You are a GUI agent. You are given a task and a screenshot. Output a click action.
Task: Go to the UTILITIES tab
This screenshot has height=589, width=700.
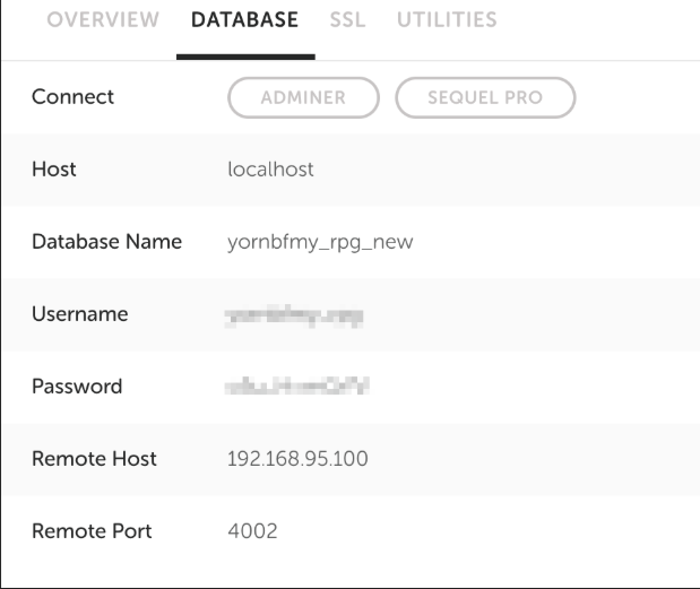447,20
